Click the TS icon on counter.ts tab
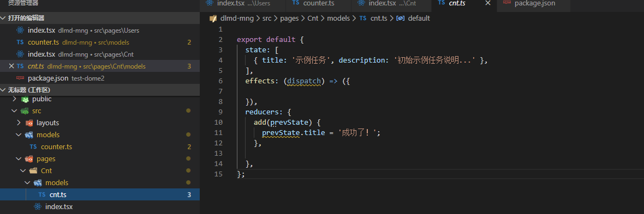 click(295, 3)
